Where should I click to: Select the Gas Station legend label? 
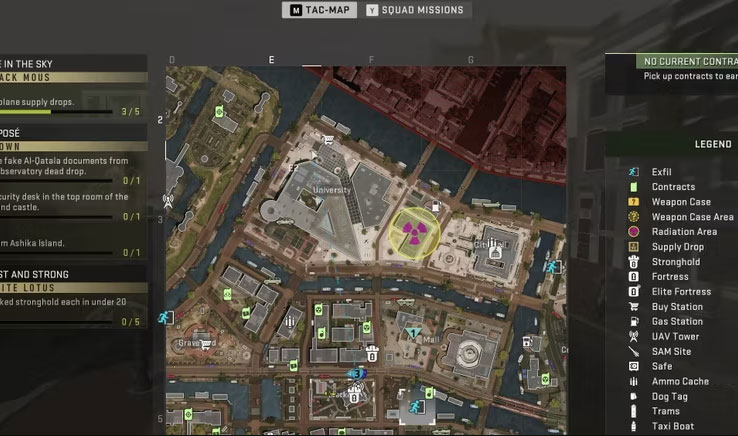point(677,322)
